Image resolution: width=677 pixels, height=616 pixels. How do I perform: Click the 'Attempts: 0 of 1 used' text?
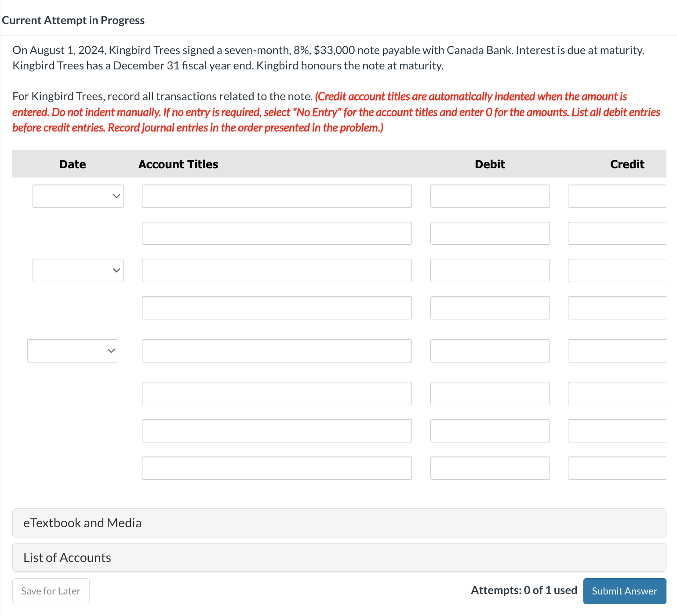(x=524, y=590)
